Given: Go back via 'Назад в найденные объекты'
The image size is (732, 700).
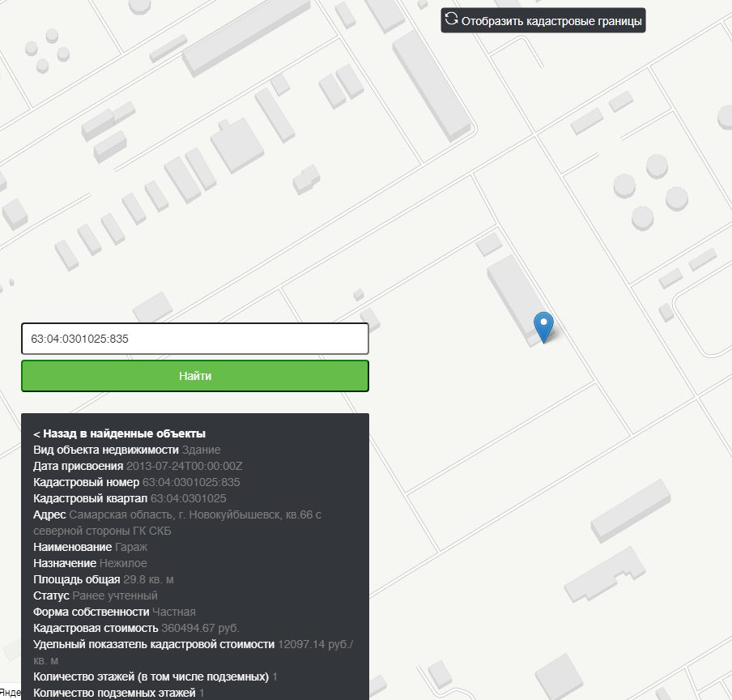Looking at the screenshot, I should coord(120,433).
